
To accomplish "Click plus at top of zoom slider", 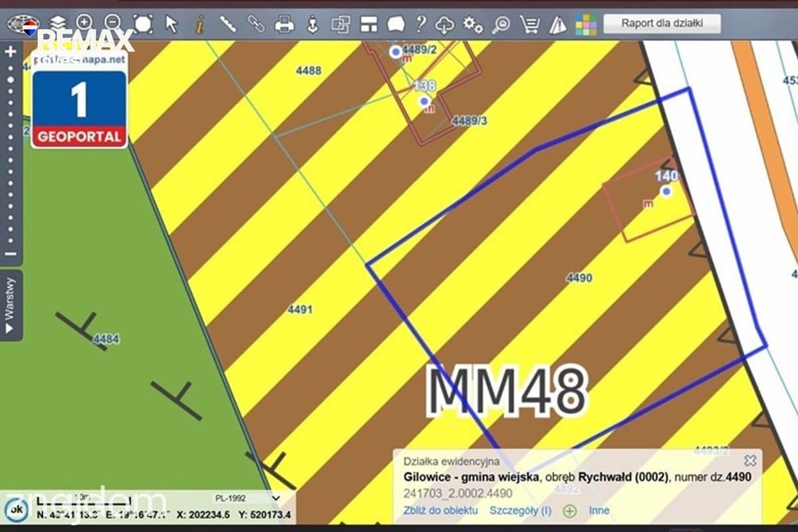I will pos(11,52).
